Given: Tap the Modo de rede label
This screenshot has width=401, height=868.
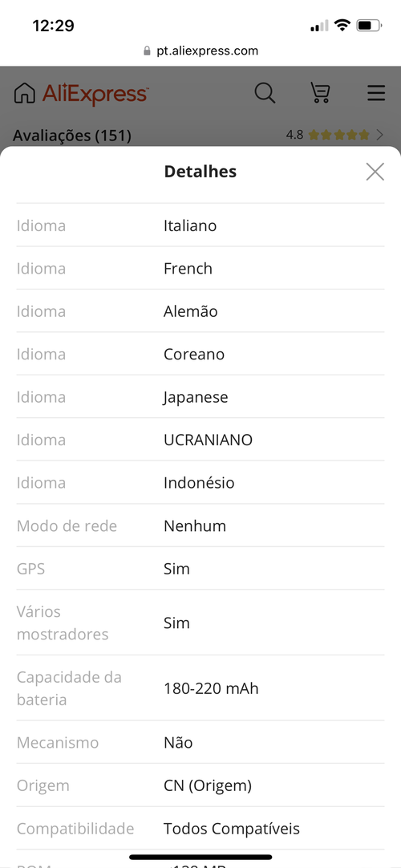Looking at the screenshot, I should click(x=67, y=526).
